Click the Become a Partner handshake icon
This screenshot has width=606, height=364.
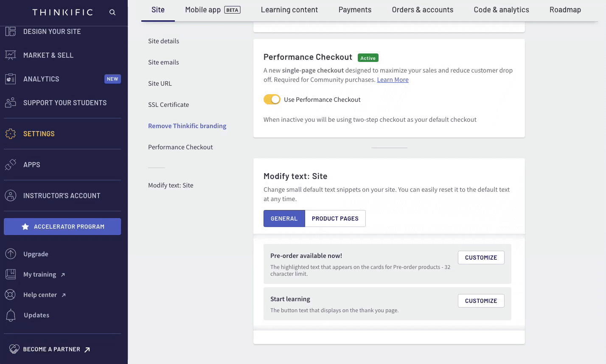click(x=14, y=349)
